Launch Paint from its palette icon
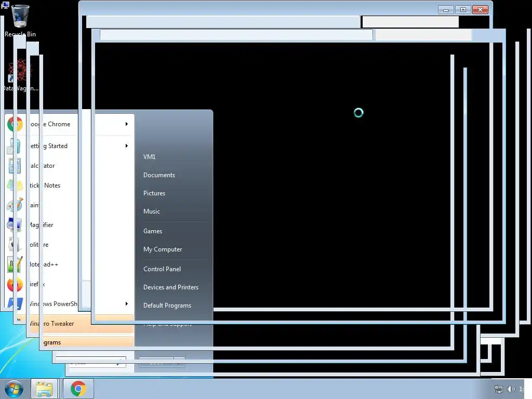Image resolution: width=532 pixels, height=399 pixels. [15, 205]
